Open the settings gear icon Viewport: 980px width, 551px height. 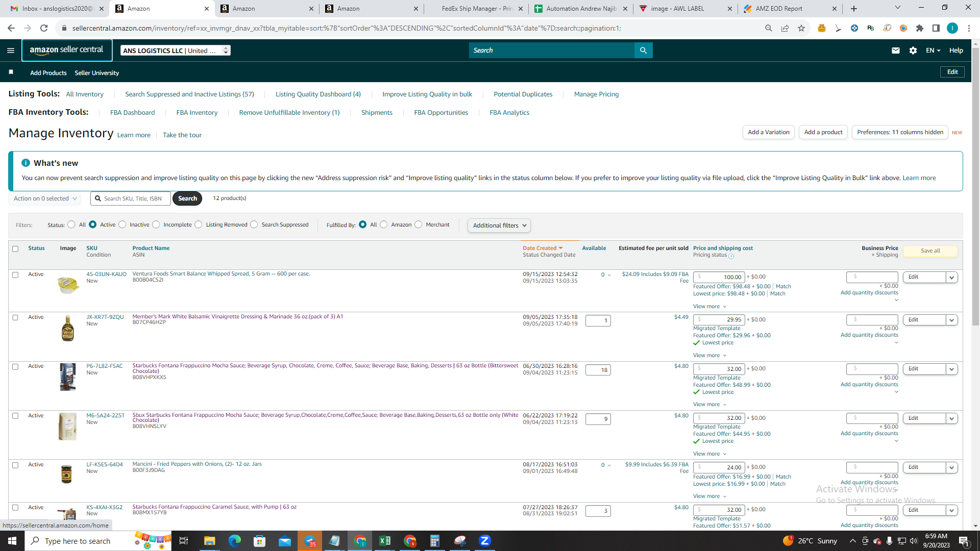(913, 51)
